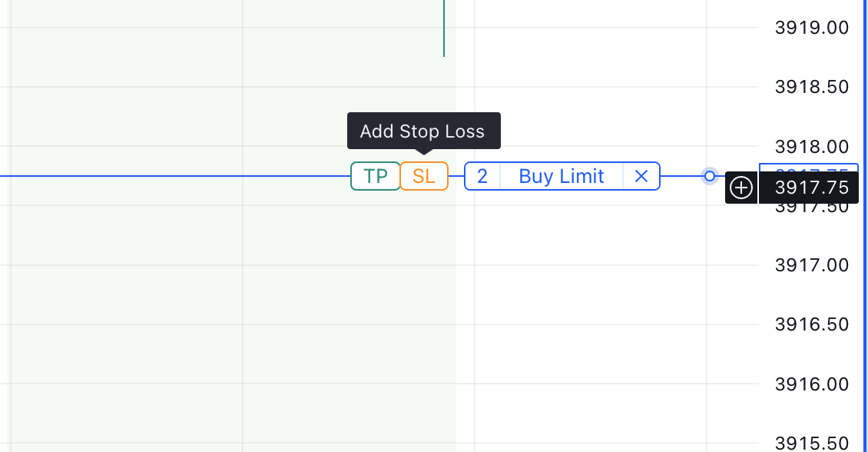868x452 pixels.
Task: Click the circular handle on the order line
Action: pos(710,176)
